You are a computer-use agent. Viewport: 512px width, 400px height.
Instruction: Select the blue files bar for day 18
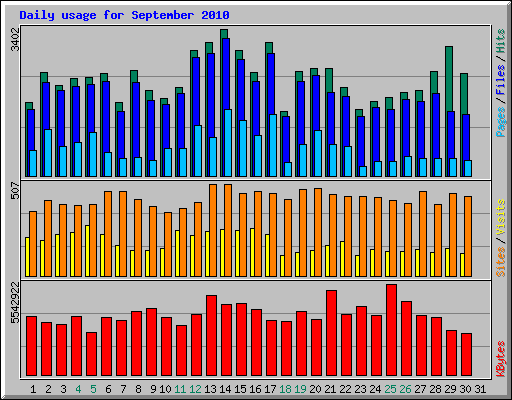point(286,139)
